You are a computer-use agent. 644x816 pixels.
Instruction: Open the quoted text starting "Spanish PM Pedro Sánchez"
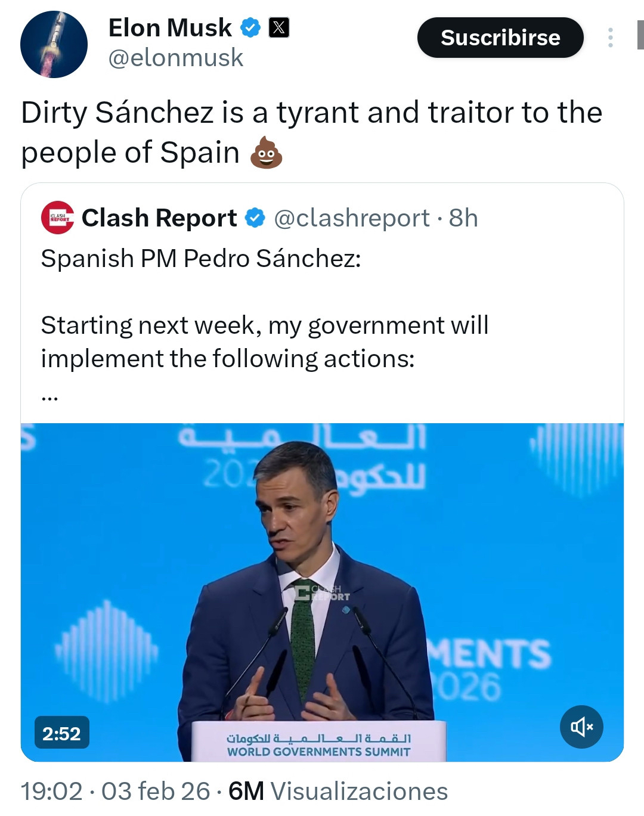click(201, 259)
